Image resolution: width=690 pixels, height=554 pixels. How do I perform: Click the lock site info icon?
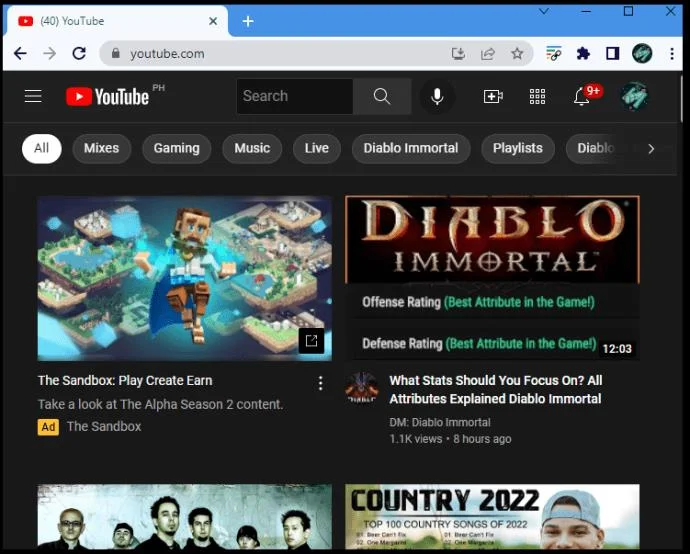[x=116, y=53]
